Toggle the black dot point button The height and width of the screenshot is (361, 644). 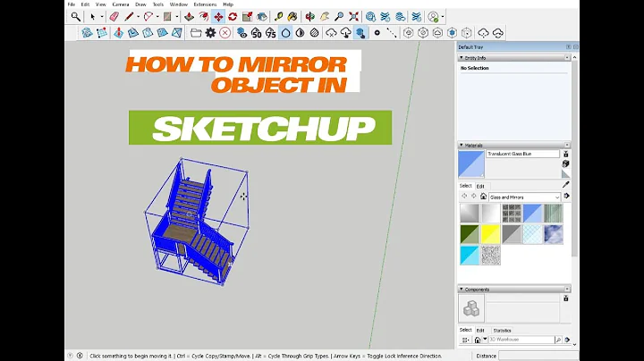[x=377, y=33]
